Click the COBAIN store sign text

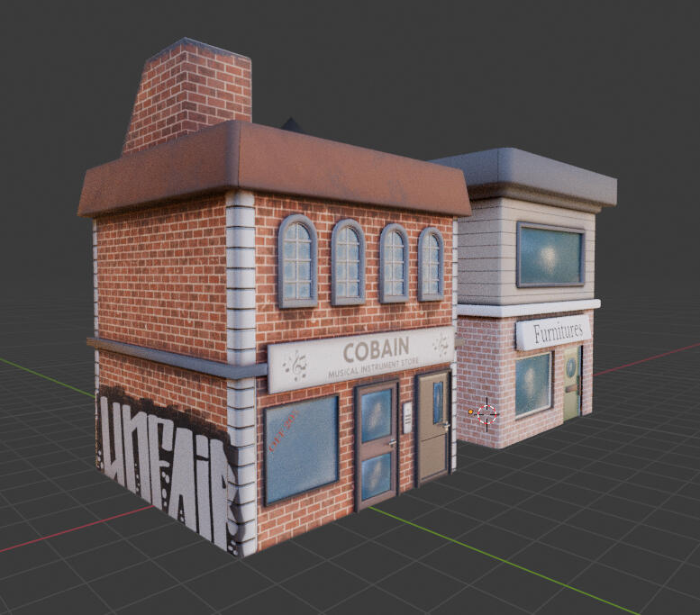click(x=375, y=347)
